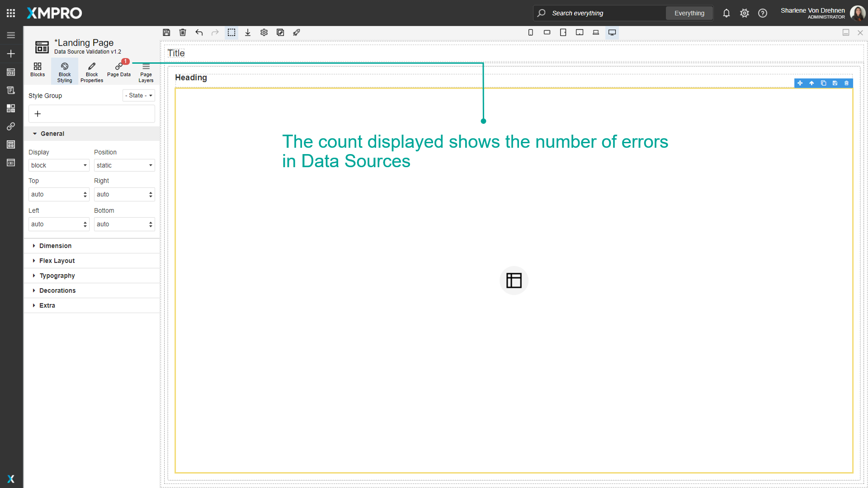Switch preview to tablet landscape view
The width and height of the screenshot is (868, 488).
pyautogui.click(x=580, y=33)
